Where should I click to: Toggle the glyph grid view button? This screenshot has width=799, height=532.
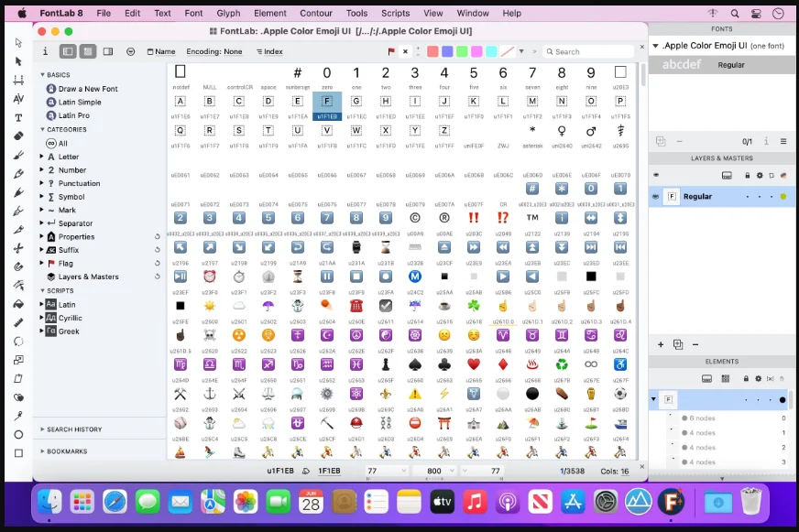click(88, 51)
